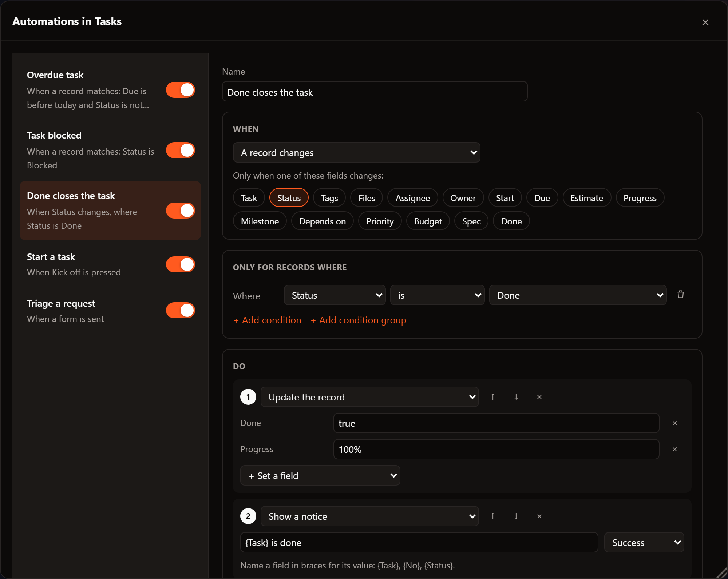Disable the Triage a request automation
This screenshot has width=728, height=579.
(x=181, y=310)
